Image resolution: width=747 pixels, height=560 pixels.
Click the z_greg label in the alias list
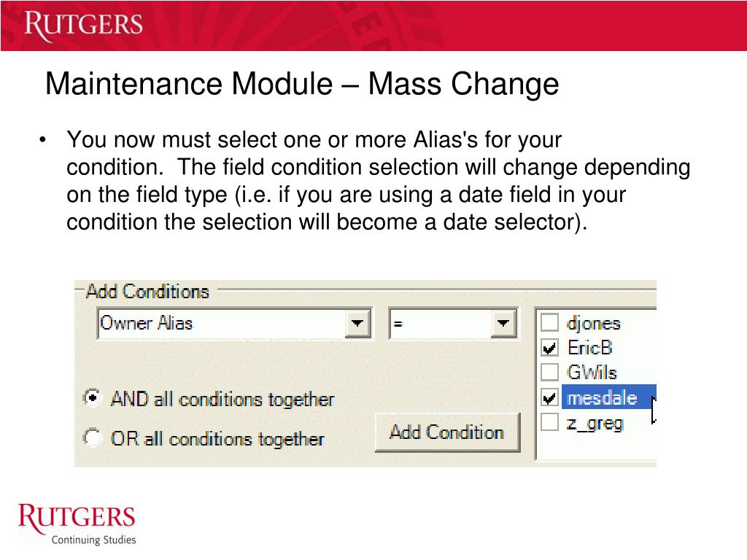(595, 424)
